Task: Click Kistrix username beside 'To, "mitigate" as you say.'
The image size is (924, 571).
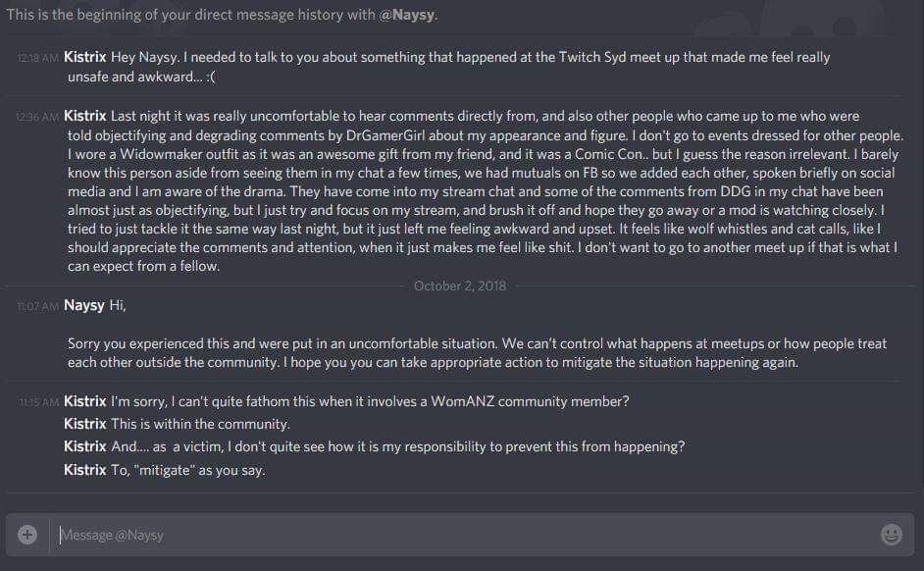Action: point(85,470)
